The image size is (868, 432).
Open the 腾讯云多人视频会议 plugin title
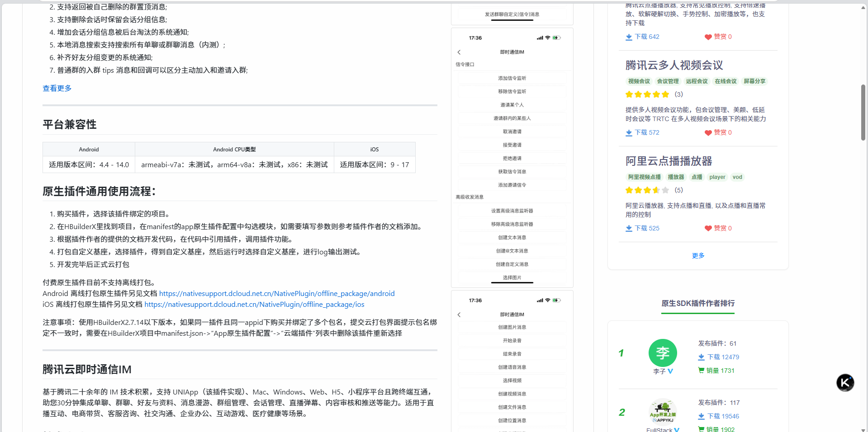(x=674, y=66)
